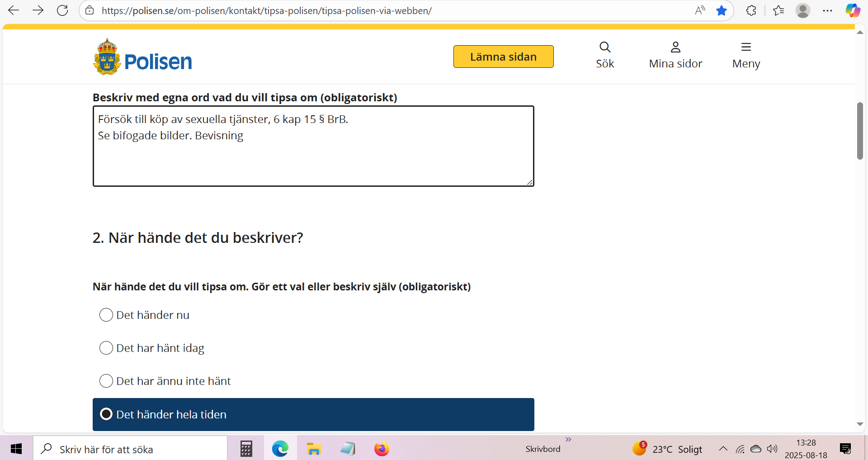The image size is (868, 460).
Task: Pick 'Det händer hela tiden' option
Action: 106,414
